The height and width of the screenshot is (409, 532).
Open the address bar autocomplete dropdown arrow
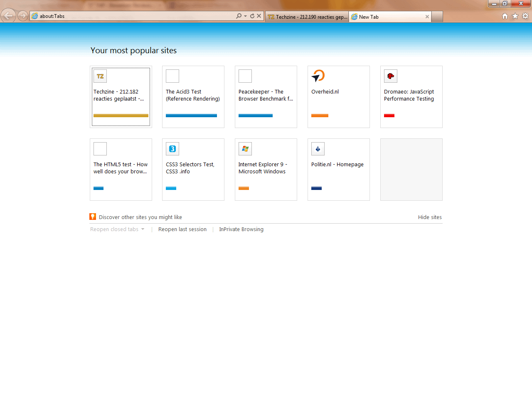(245, 16)
